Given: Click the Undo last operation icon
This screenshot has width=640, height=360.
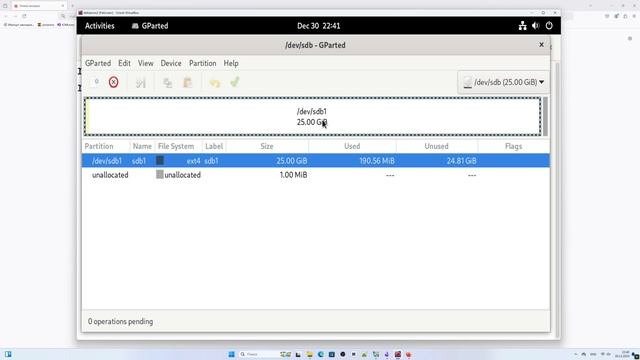Looking at the screenshot, I should pos(215,83).
